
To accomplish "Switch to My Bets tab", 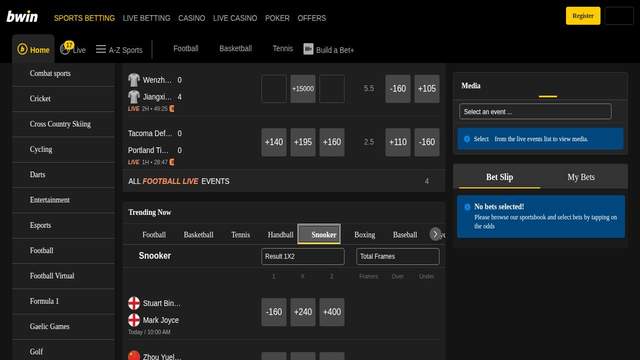I will coord(581,177).
